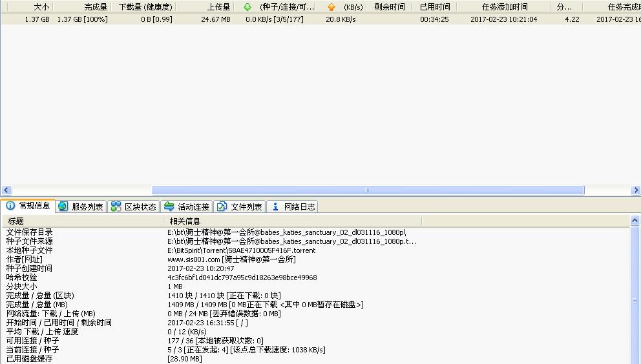The image size is (641, 364).
Task: Click the grid icon on 区块状态 tab
Action: 116,207
